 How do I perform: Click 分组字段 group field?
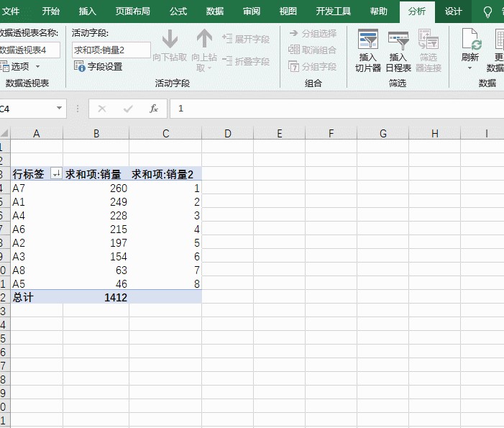tap(313, 67)
